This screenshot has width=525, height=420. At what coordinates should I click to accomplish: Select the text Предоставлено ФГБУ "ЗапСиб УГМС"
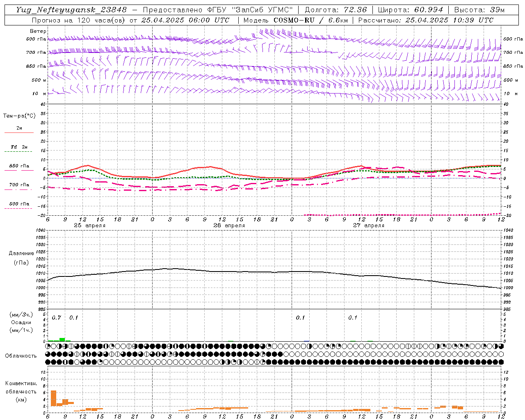(217, 10)
